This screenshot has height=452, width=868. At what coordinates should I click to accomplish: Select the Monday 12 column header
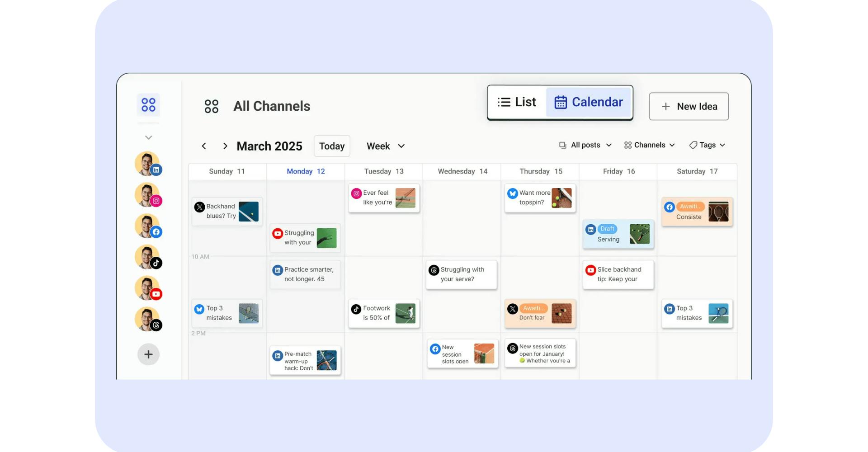306,171
